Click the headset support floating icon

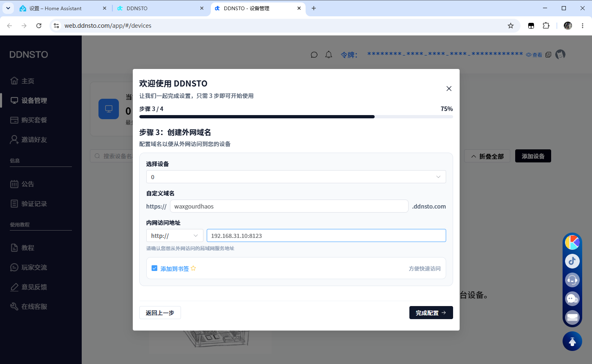click(572, 280)
